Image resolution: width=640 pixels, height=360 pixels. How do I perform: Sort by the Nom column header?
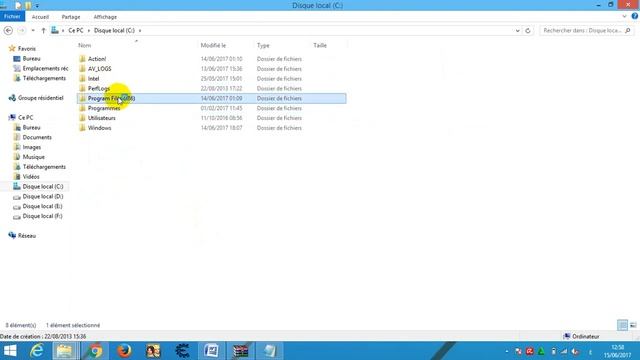click(x=84, y=45)
